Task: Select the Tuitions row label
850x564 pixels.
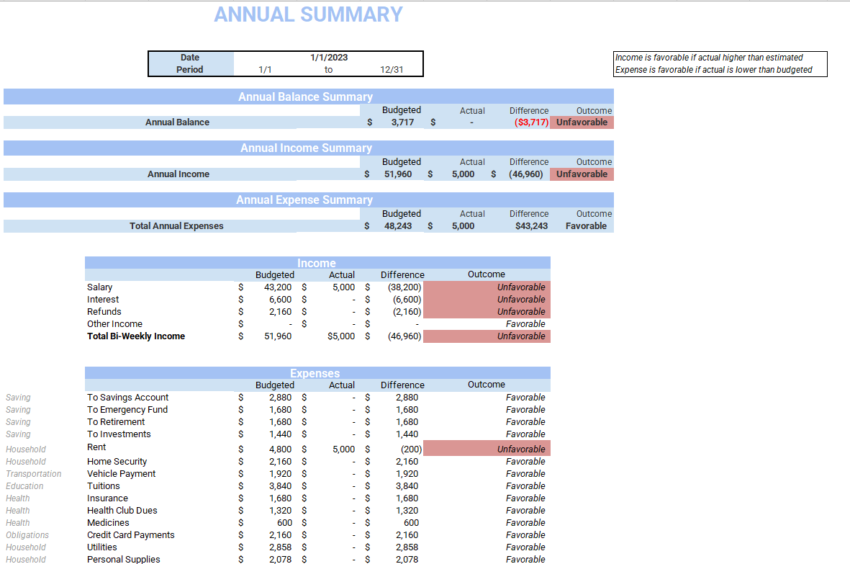Action: [104, 486]
